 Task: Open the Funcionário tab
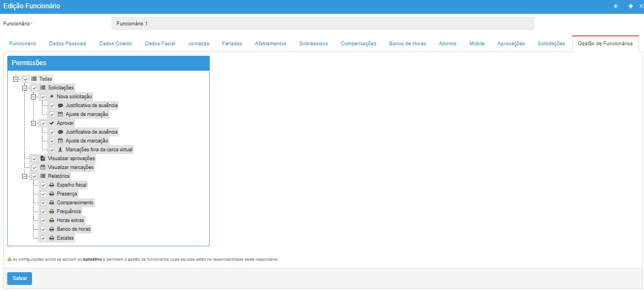(23, 44)
